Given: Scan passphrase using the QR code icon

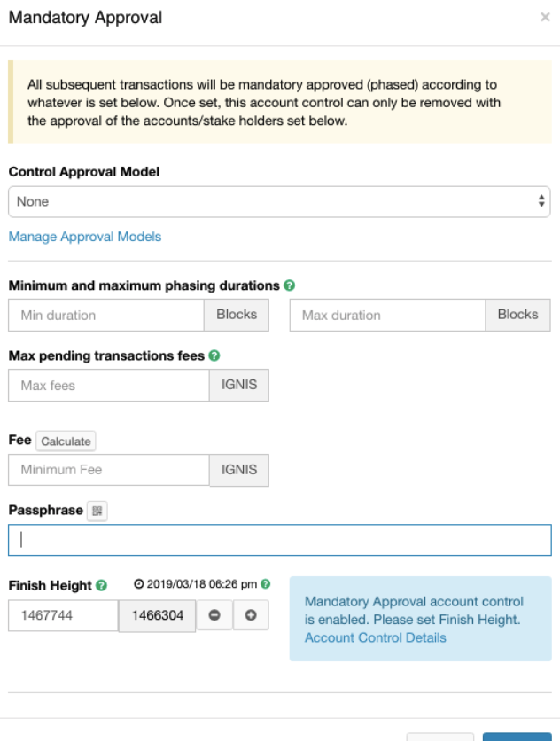Looking at the screenshot, I should coord(97,511).
